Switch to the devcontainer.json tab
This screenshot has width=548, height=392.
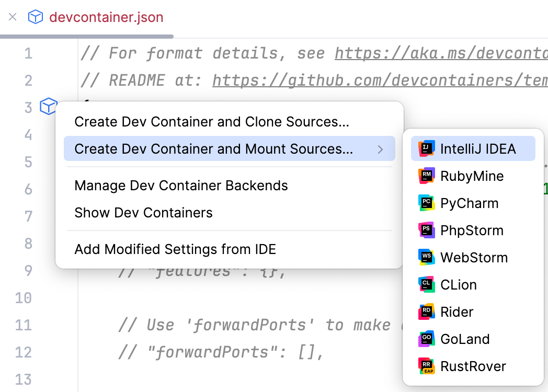(x=106, y=17)
